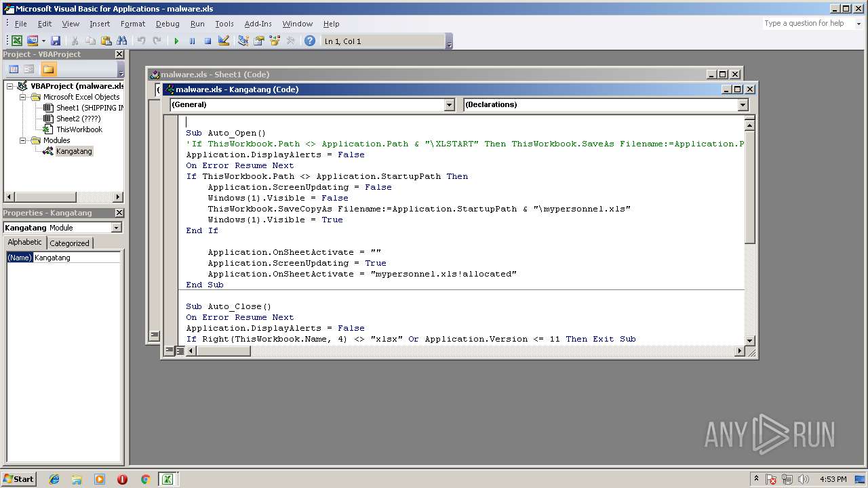The width and height of the screenshot is (868, 488).
Task: Open the Insert menu
Action: pyautogui.click(x=100, y=24)
